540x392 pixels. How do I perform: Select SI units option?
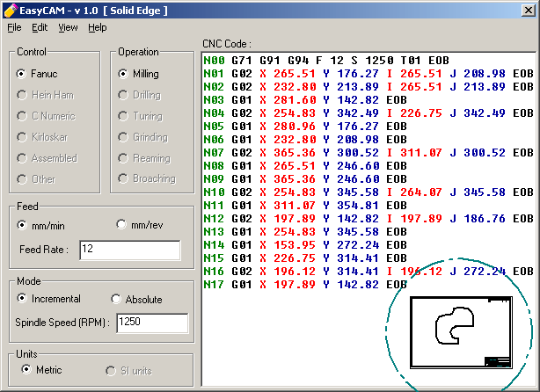tap(128, 371)
